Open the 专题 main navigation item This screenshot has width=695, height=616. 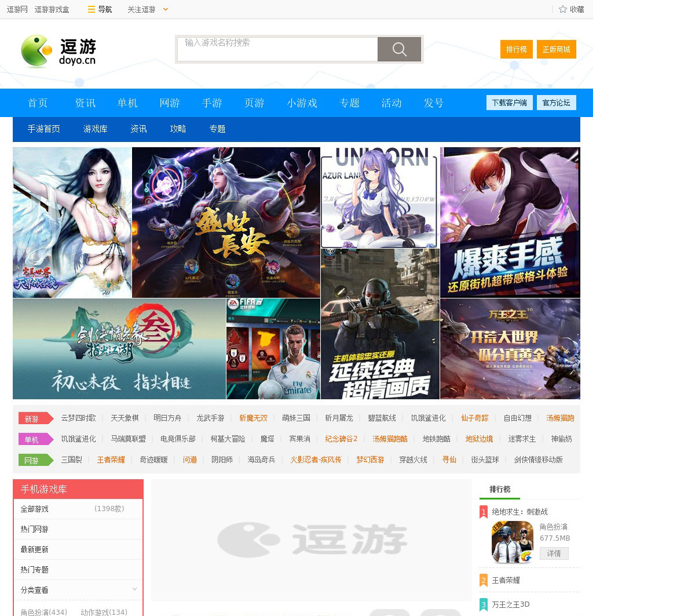coord(349,103)
